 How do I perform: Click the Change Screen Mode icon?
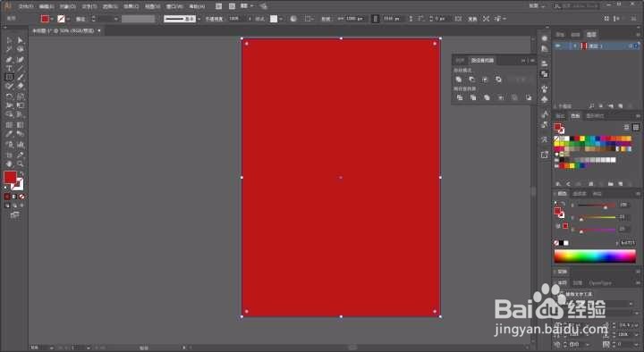click(x=15, y=214)
